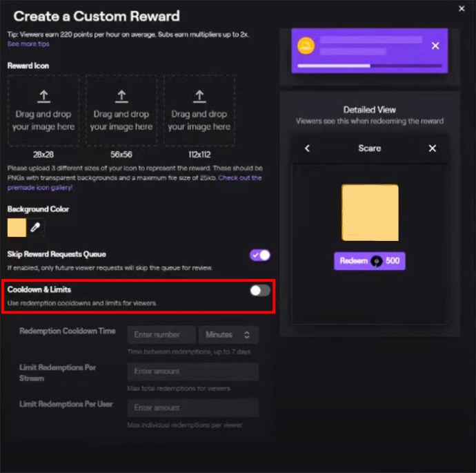
Task: Click the yellow reward icon in notification preview
Action: tap(306, 46)
